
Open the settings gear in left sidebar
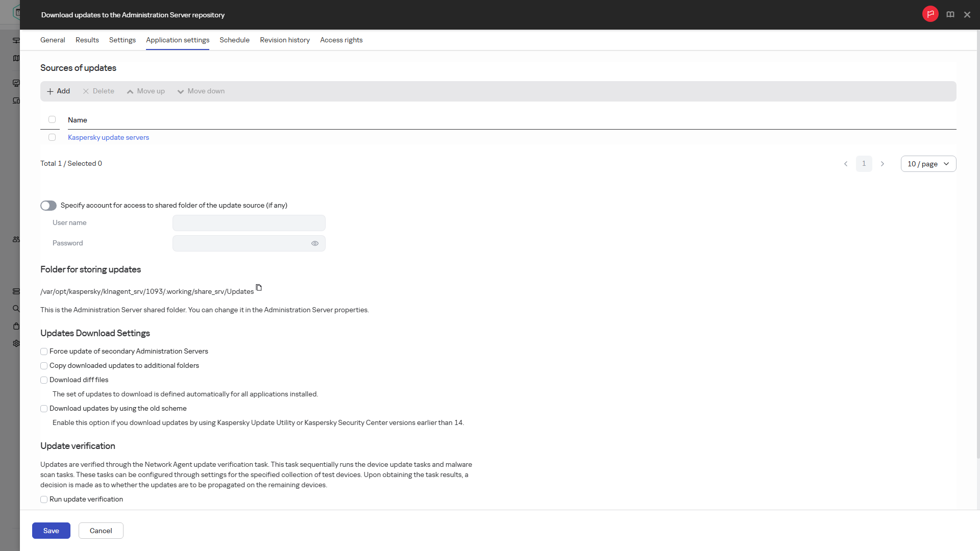tap(16, 343)
